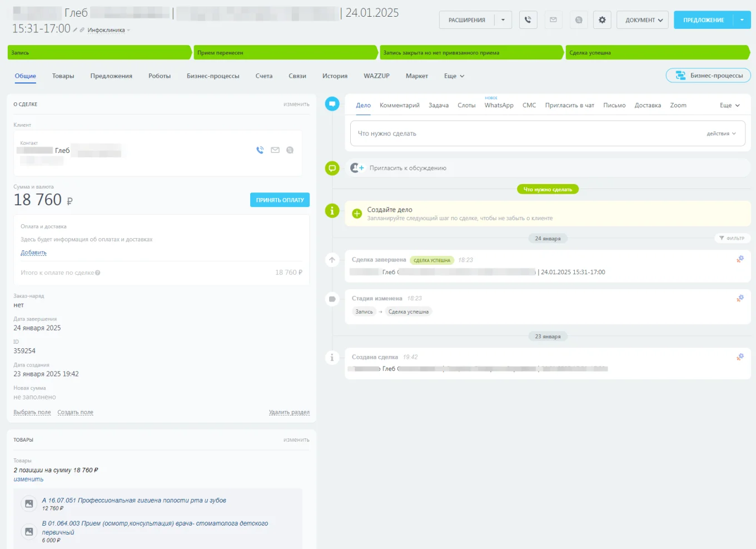Select the Комментарий tab in timeline
The width and height of the screenshot is (756, 549).
399,105
